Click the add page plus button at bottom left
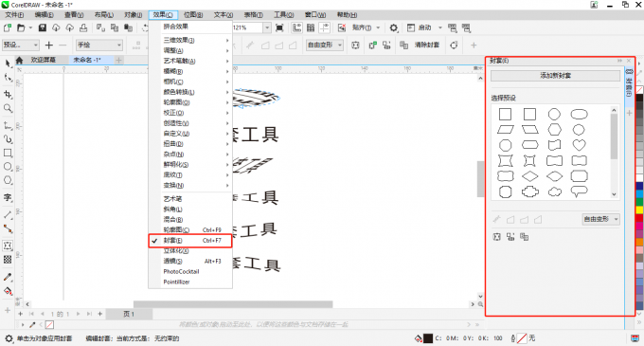The width and height of the screenshot is (644, 346). click(x=20, y=314)
